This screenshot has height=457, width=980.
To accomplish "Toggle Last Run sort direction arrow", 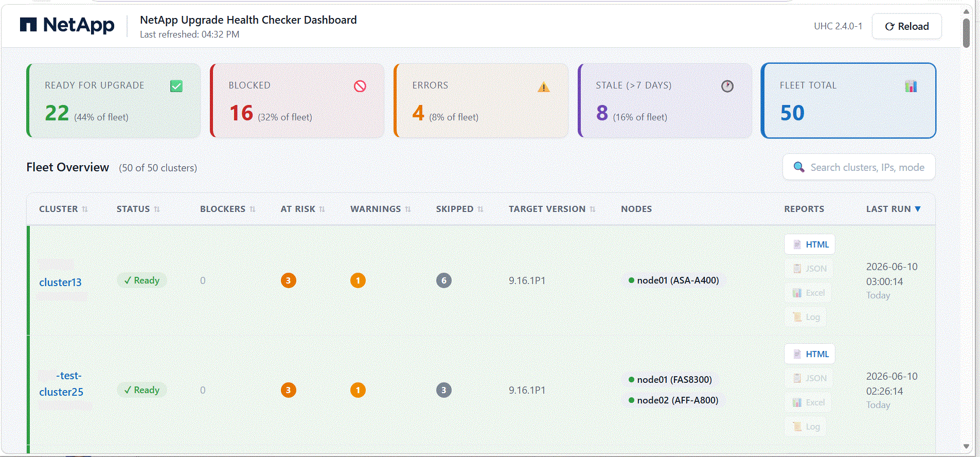I will (x=918, y=209).
